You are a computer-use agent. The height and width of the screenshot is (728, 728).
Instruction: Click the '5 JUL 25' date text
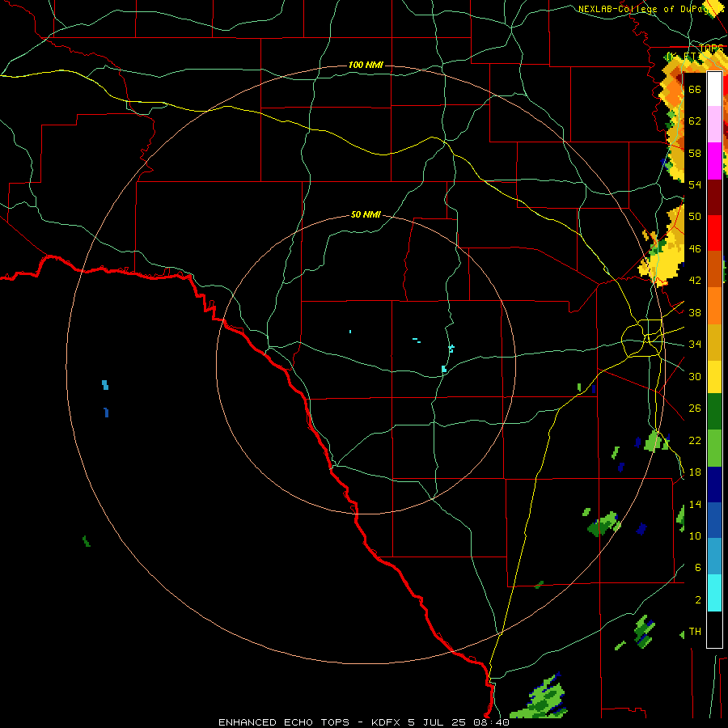437,722
